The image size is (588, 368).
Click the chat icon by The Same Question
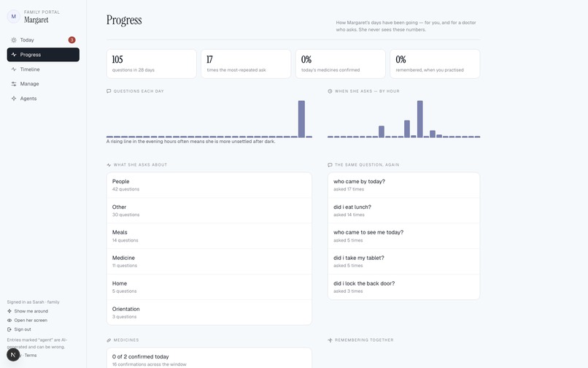click(330, 164)
